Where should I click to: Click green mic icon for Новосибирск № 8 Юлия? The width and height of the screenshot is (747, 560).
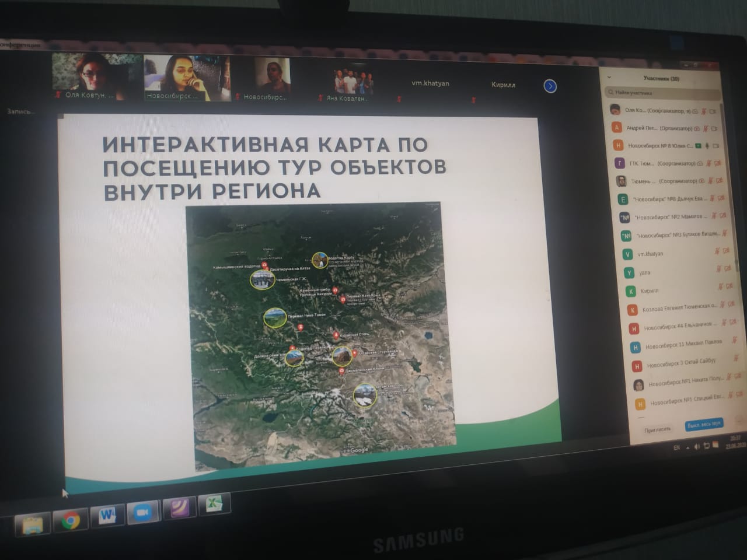(707, 145)
